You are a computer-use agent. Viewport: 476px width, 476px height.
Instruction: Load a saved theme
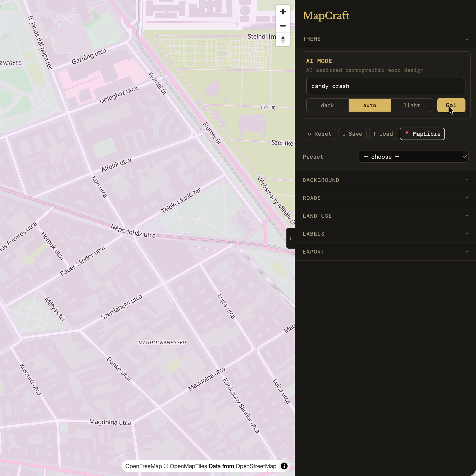click(x=383, y=134)
